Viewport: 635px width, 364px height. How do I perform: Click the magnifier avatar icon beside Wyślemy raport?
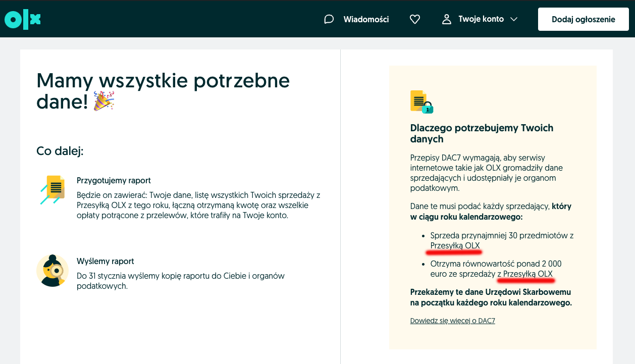[52, 271]
